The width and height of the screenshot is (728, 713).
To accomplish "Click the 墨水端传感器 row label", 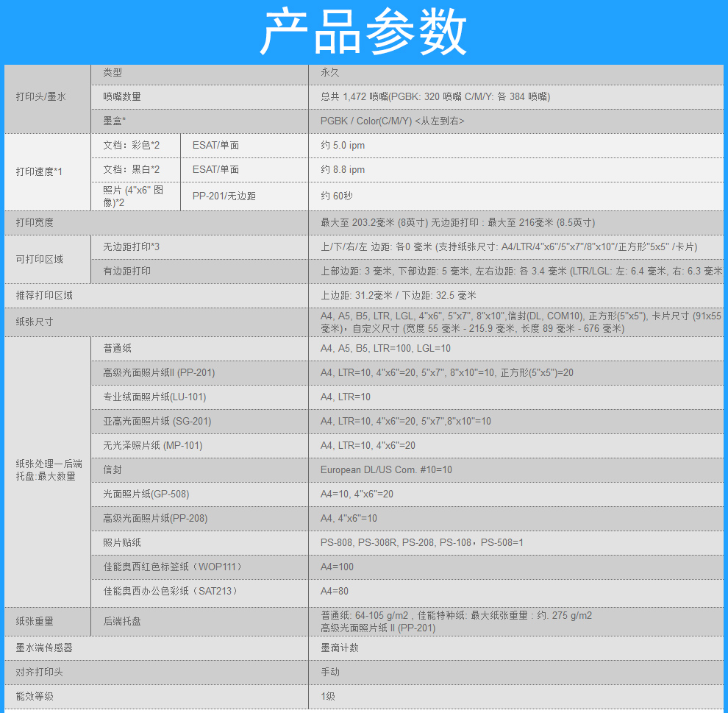I will [45, 648].
